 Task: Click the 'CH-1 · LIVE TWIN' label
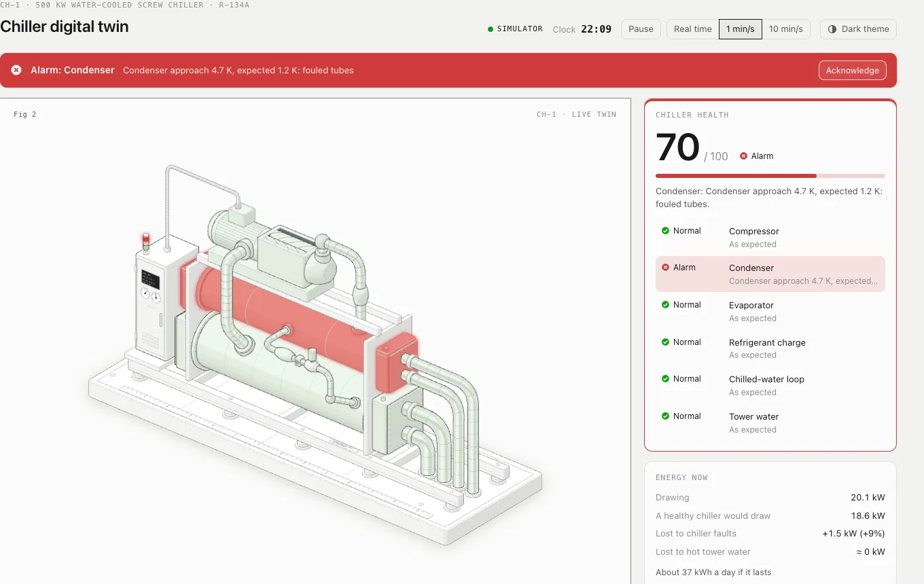click(x=576, y=114)
